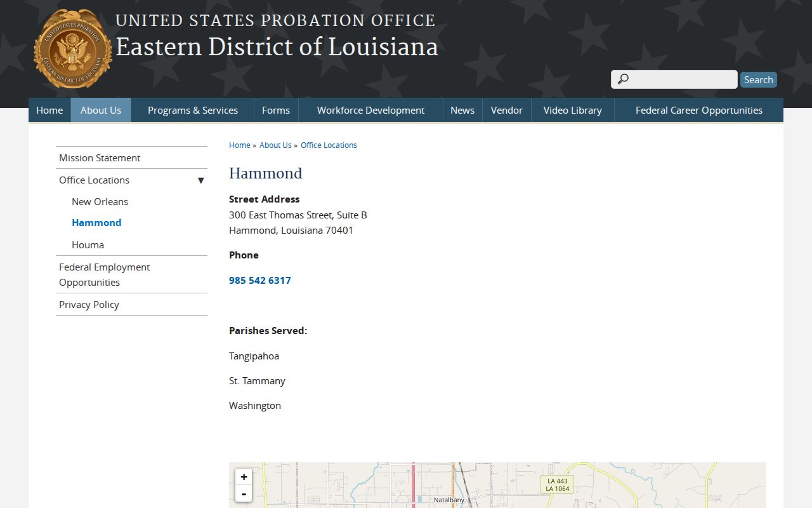The image size is (812, 508).
Task: Click the 300 East Thomas Street address line
Action: [298, 215]
